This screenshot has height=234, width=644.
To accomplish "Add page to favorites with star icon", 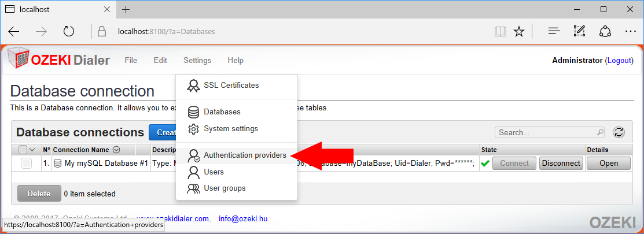I will tap(519, 31).
